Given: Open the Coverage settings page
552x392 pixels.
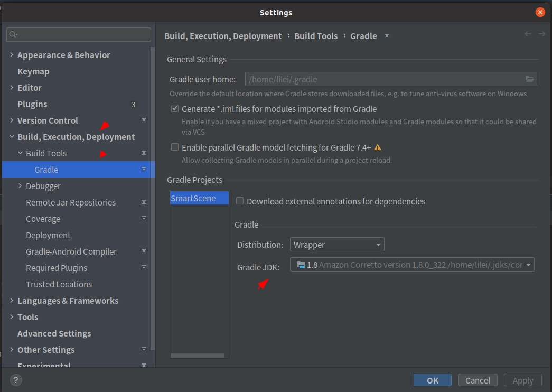Looking at the screenshot, I should click(x=43, y=219).
